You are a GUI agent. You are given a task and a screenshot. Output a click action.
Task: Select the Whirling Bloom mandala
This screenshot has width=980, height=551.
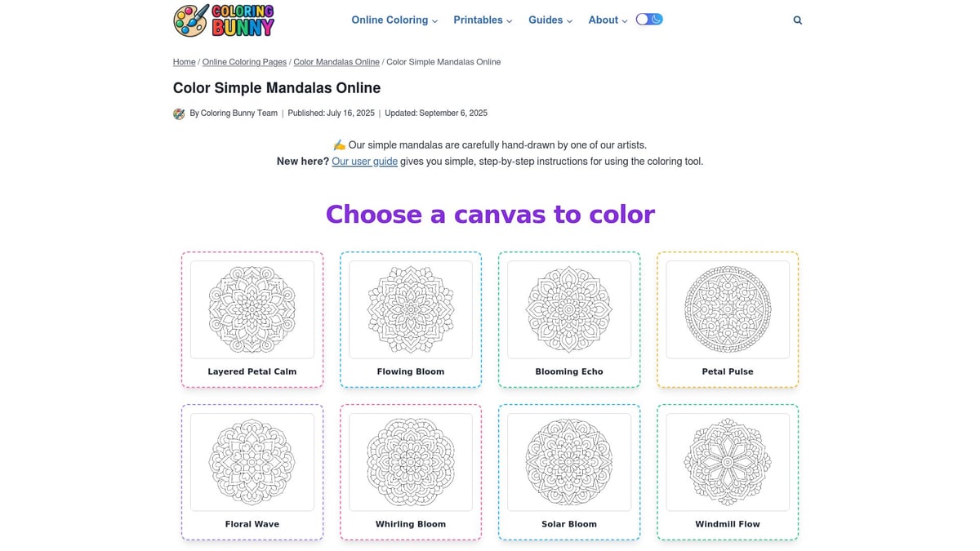[410, 462]
